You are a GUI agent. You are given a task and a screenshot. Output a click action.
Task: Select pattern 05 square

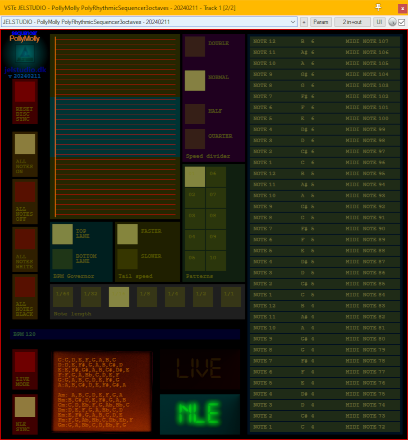[x=195, y=261]
